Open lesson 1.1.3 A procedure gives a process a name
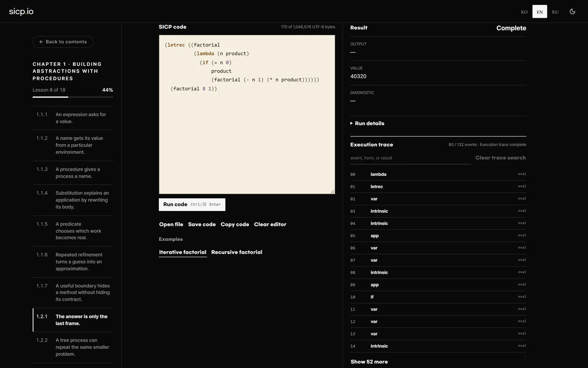The height and width of the screenshot is (368, 588). [73, 173]
